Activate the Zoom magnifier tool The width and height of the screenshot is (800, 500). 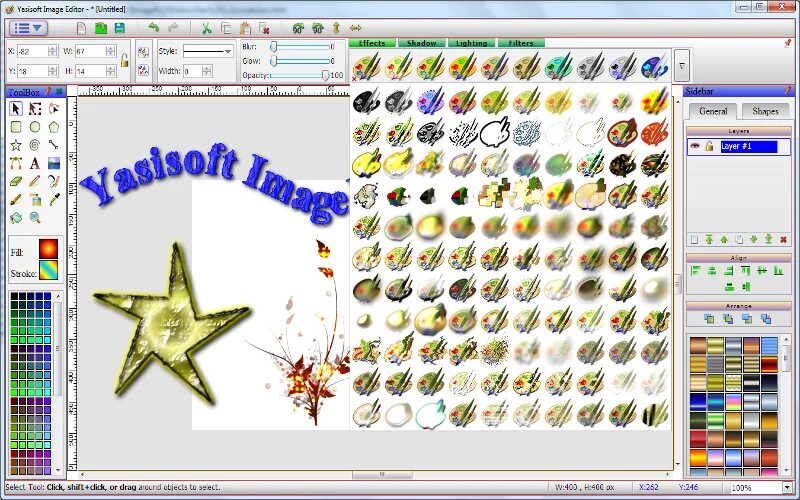35,218
